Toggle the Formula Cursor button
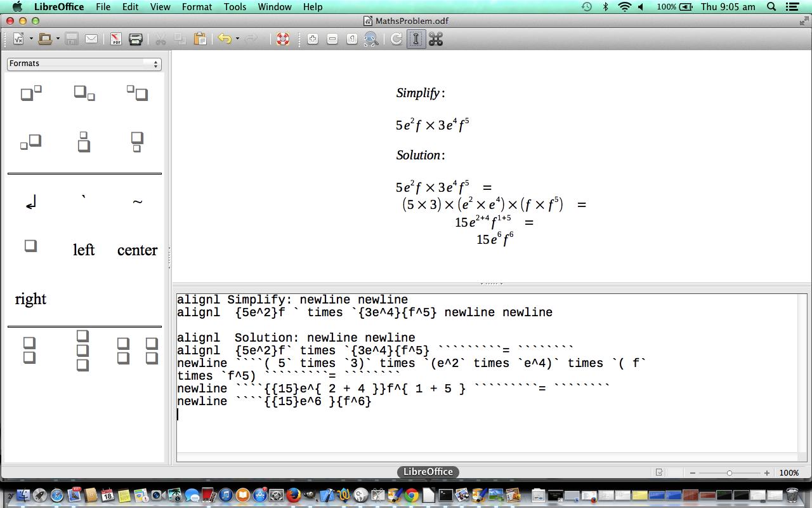The height and width of the screenshot is (508, 812). click(x=416, y=39)
